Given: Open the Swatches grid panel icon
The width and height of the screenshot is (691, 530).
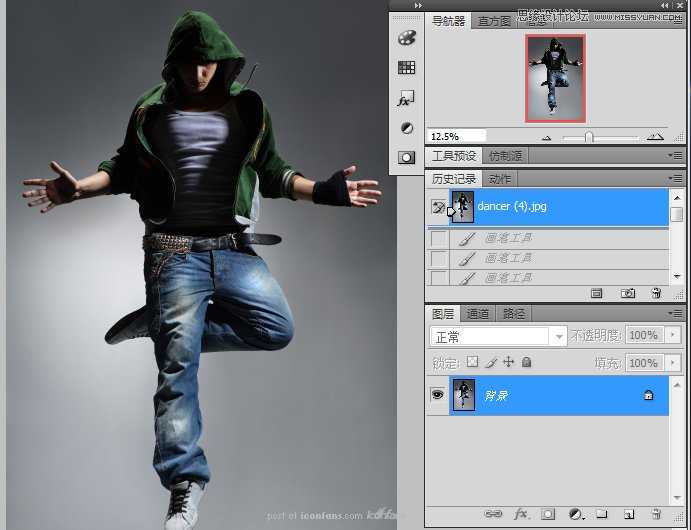Looking at the screenshot, I should 406,68.
